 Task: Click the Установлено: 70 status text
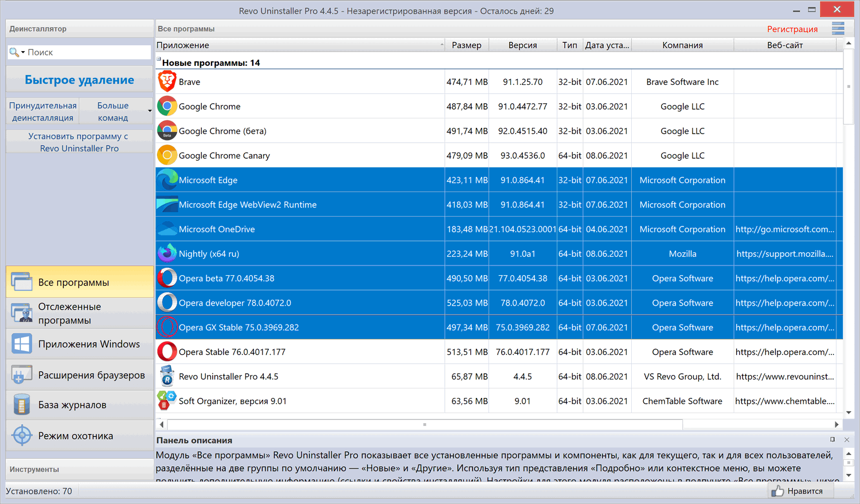(x=39, y=491)
